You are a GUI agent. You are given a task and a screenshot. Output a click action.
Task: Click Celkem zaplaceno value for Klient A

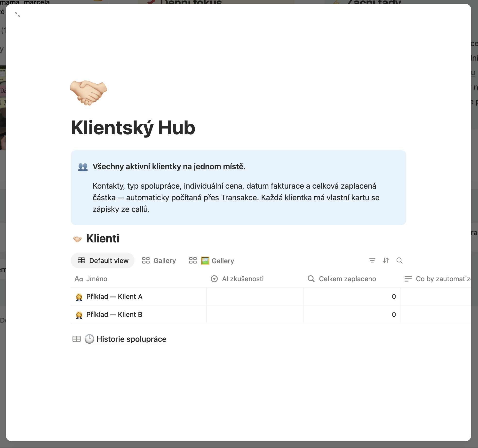coord(394,296)
